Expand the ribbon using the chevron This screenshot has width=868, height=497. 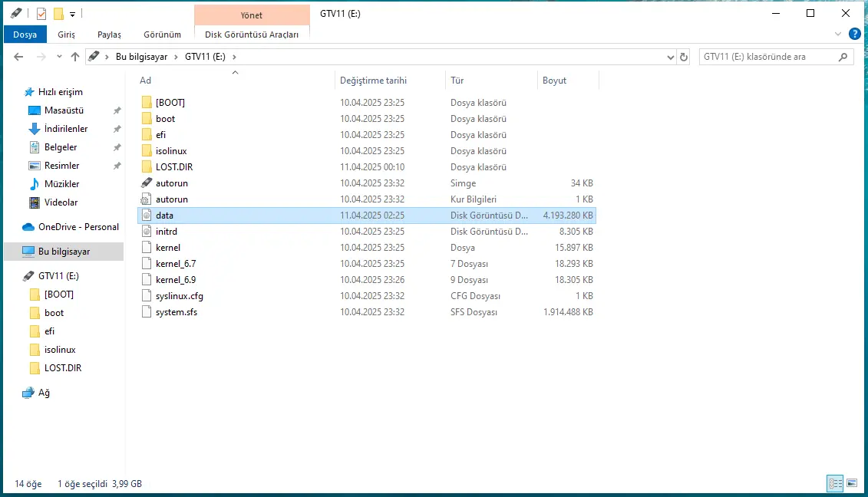[837, 35]
